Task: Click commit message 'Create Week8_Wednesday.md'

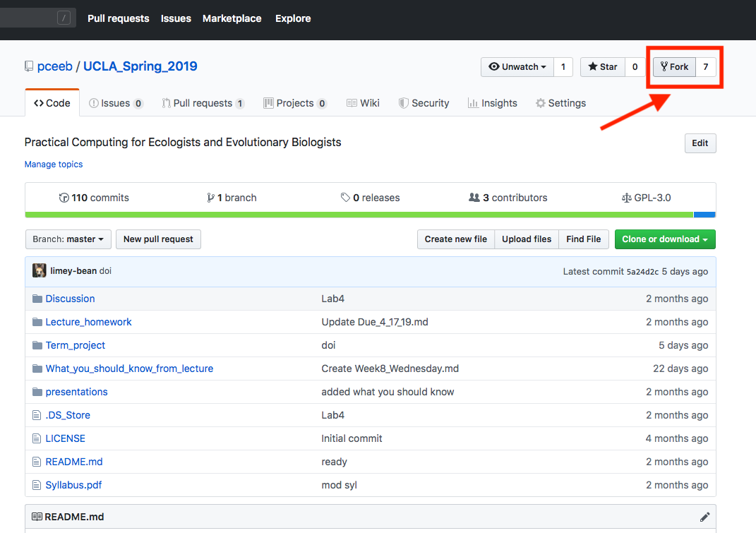Action: [x=390, y=369]
